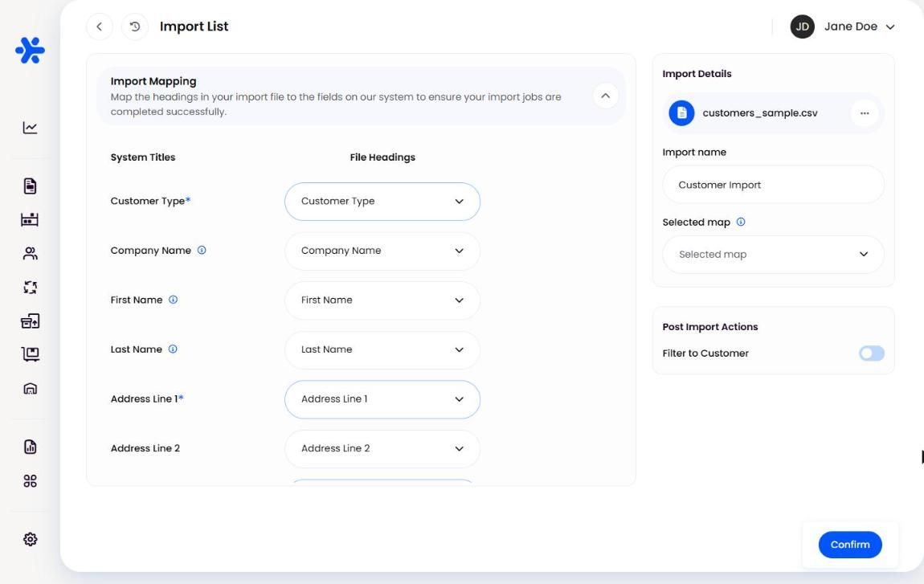
Task: Click the Import name input field
Action: (x=773, y=185)
